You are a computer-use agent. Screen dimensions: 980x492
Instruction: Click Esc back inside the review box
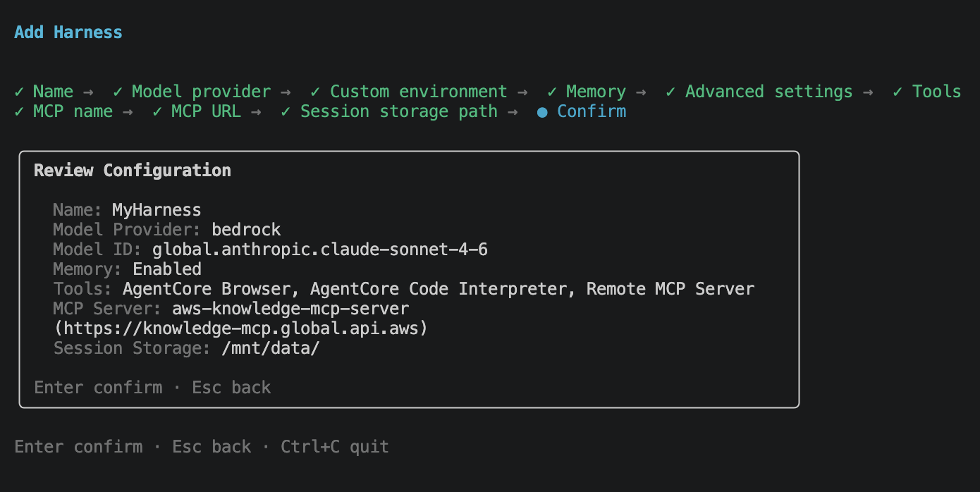point(231,388)
